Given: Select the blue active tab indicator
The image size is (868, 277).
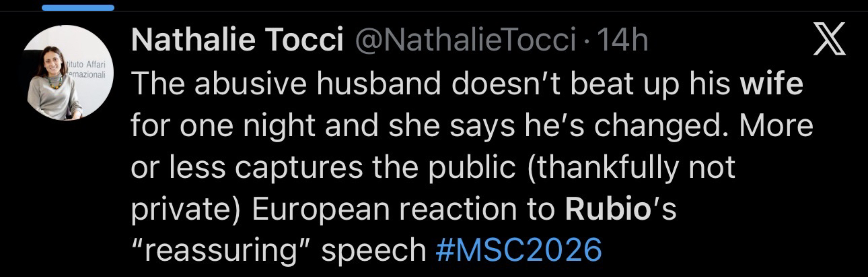Looking at the screenshot, I should click(78, 7).
